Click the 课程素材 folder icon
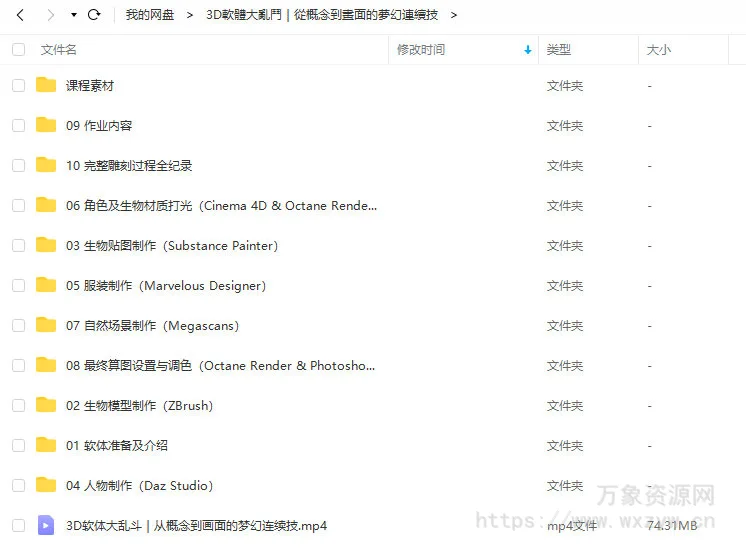The width and height of the screenshot is (746, 555). coord(46,85)
